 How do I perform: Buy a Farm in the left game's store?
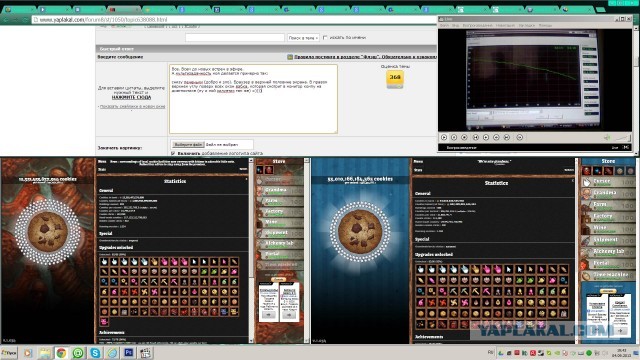[x=280, y=201]
